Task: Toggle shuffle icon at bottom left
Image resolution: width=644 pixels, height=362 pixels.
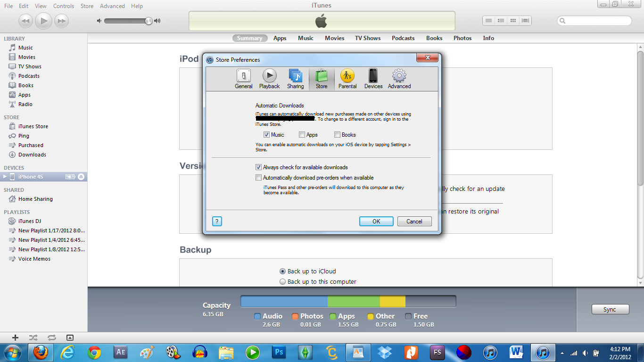Action: pyautogui.click(x=33, y=337)
